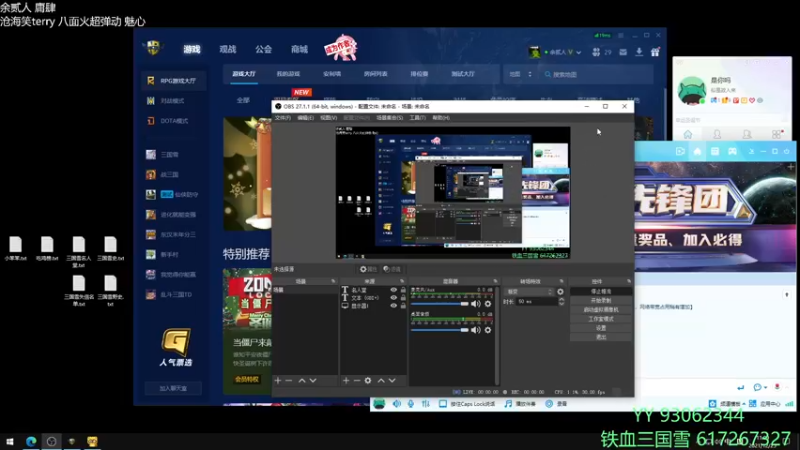Screen dimensions: 800x450
Task: Click 加入聊天室 button in game sidebar
Action: (173, 388)
